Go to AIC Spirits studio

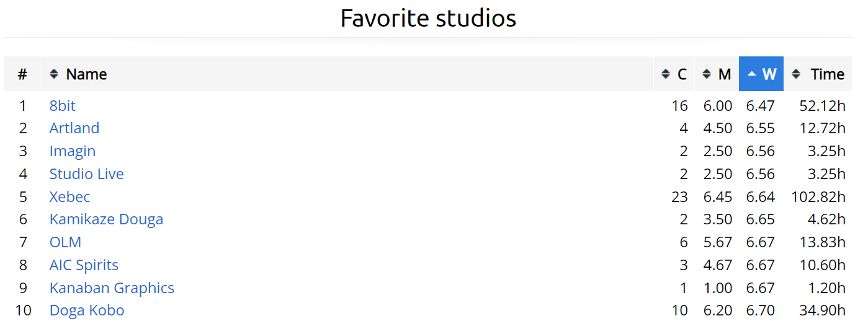(x=84, y=265)
